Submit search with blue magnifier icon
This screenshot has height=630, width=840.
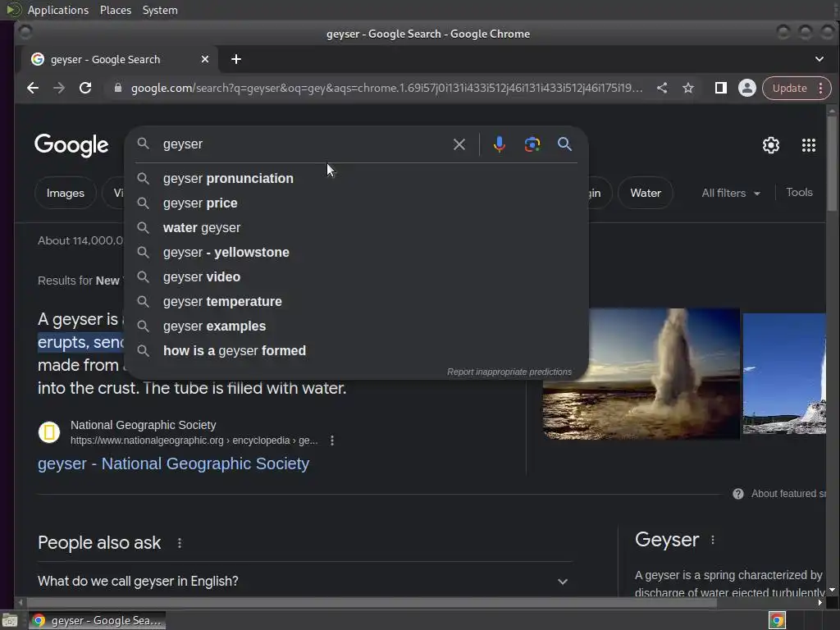(x=564, y=144)
